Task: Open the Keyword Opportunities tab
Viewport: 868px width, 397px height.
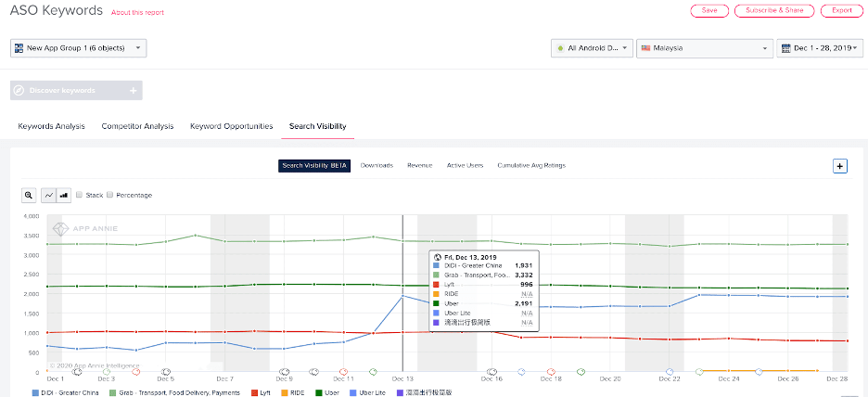Action: [x=232, y=126]
